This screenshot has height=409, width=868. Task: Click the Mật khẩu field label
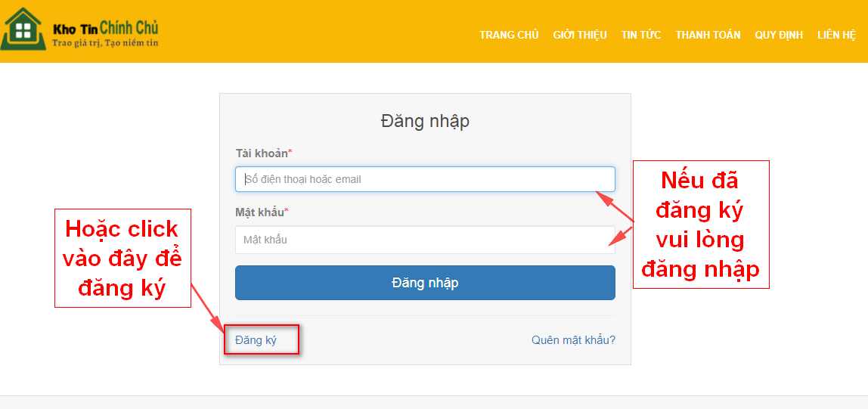(x=260, y=212)
